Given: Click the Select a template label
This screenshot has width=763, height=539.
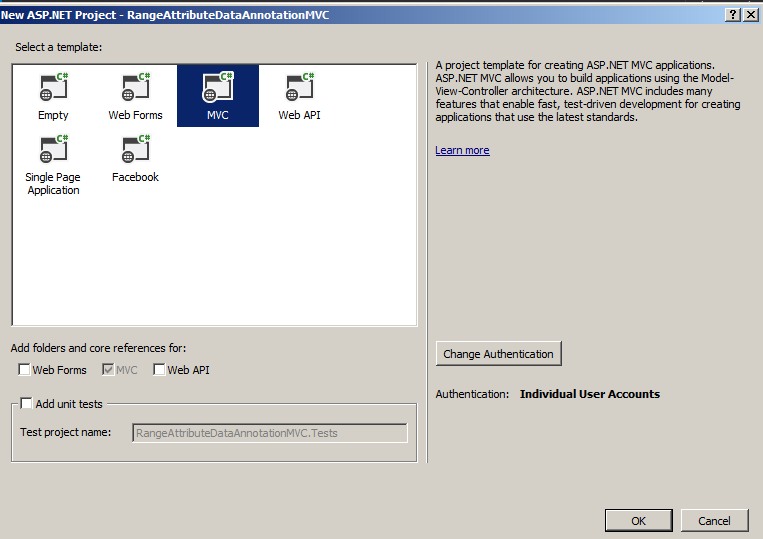Looking at the screenshot, I should coord(59,47).
